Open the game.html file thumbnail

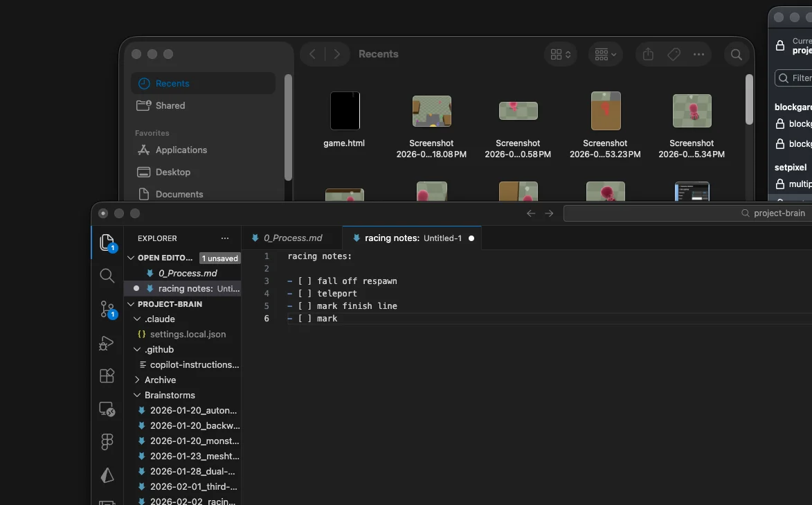click(345, 111)
